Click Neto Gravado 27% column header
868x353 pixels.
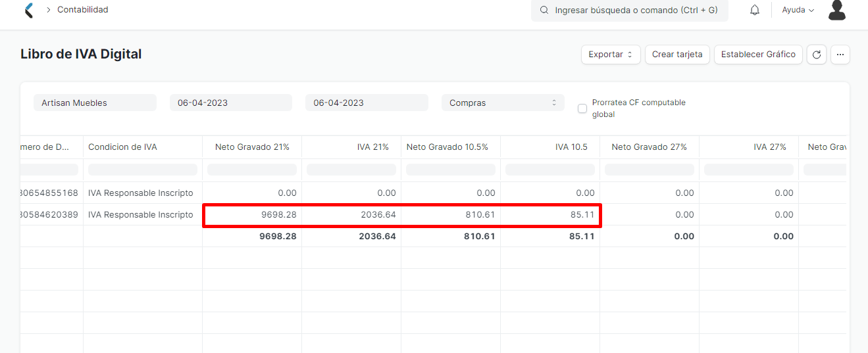tap(650, 147)
